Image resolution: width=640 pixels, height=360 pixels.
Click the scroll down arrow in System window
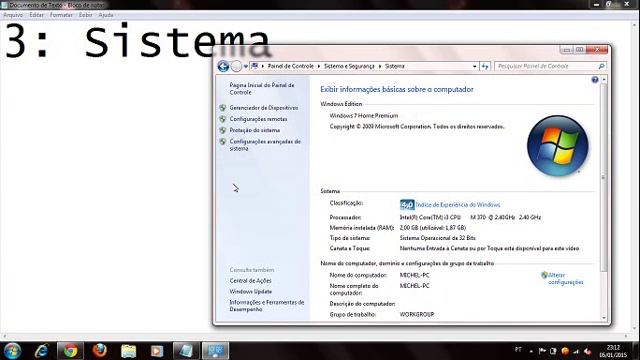point(604,318)
